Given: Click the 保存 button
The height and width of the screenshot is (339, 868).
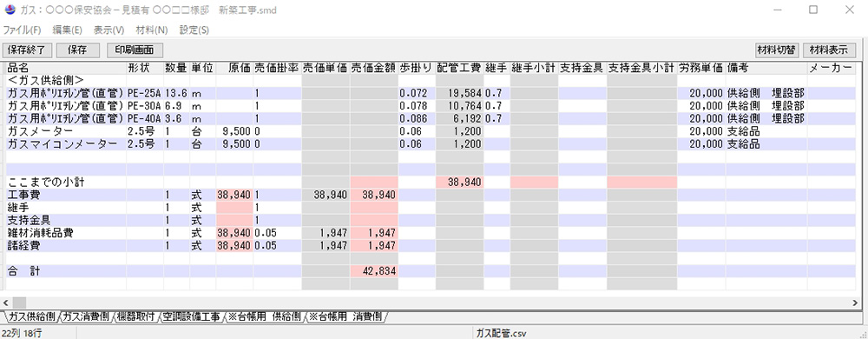Looking at the screenshot, I should tap(77, 50).
